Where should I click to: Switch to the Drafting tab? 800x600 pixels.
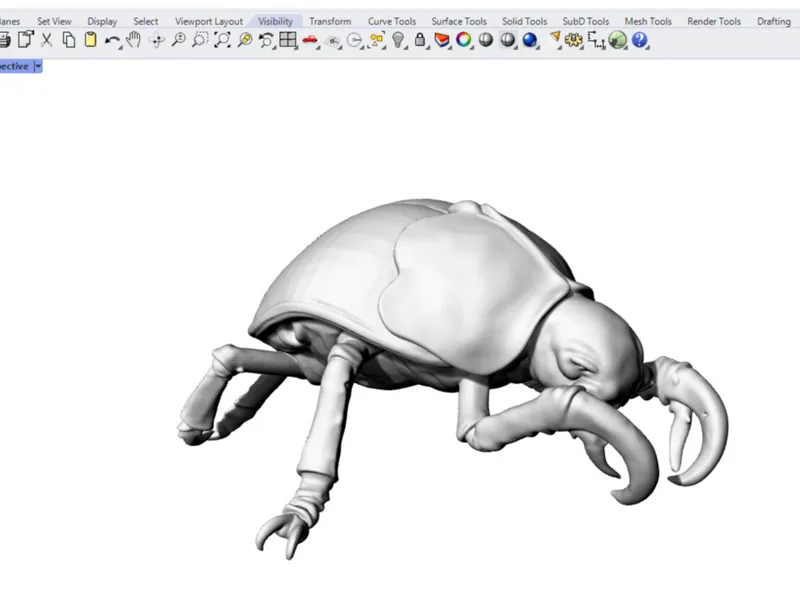tap(773, 21)
